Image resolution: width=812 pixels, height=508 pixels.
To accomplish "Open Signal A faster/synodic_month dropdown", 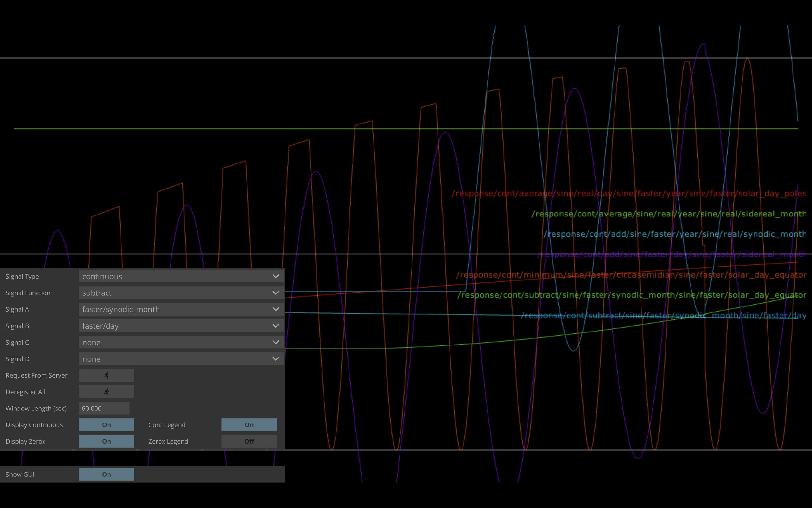I will (x=181, y=309).
